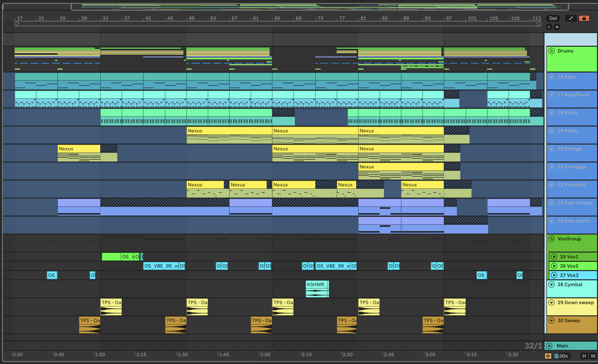Click the 28 Cymbal fold arrow icon
598x364 pixels.
click(552, 284)
